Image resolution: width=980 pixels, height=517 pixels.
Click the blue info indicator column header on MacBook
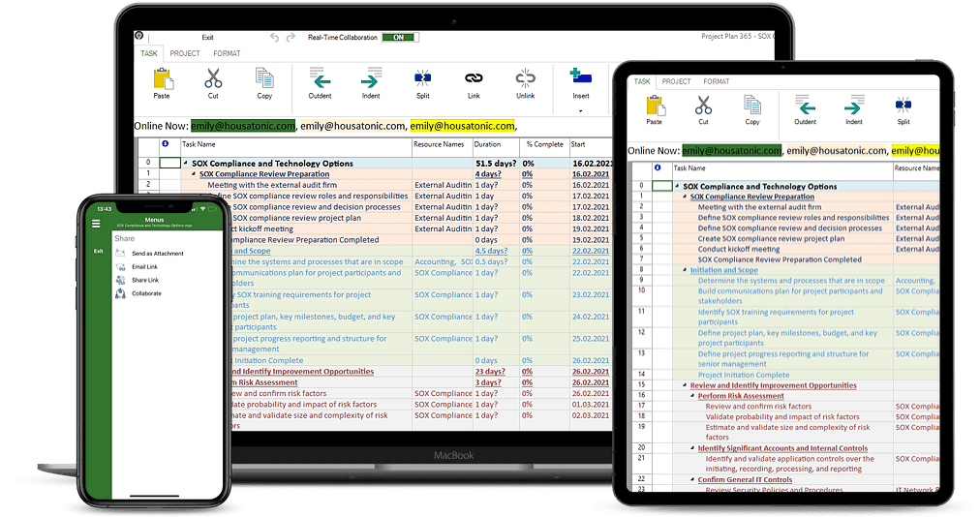(165, 144)
